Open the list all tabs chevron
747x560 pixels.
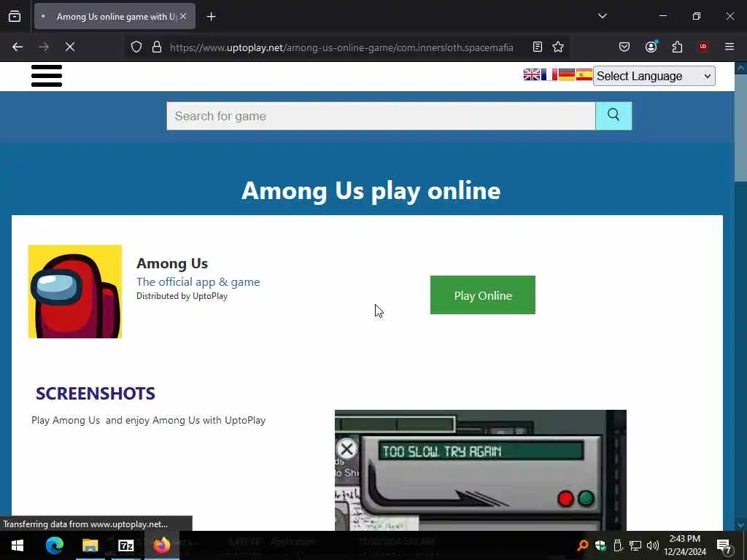(x=602, y=16)
